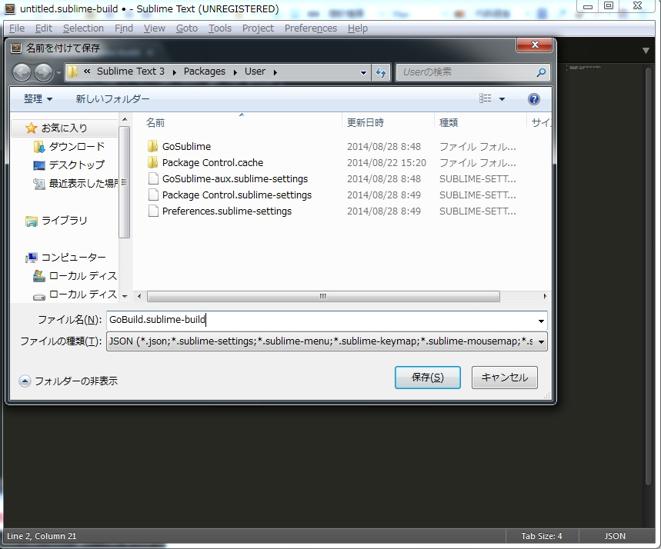Click the sidebar vertical scrollbar
The image size is (661, 549).
coord(124,181)
